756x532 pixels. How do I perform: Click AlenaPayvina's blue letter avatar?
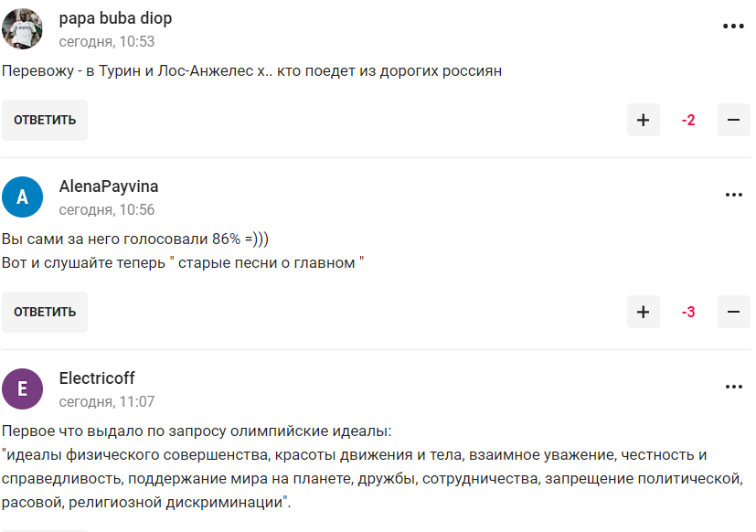coord(23,197)
